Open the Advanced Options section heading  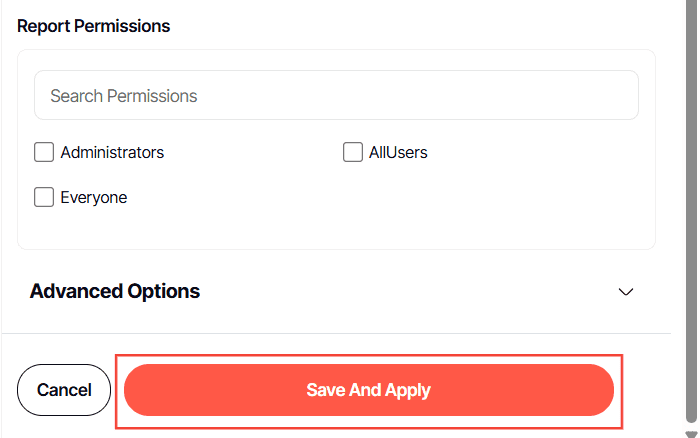tap(115, 291)
